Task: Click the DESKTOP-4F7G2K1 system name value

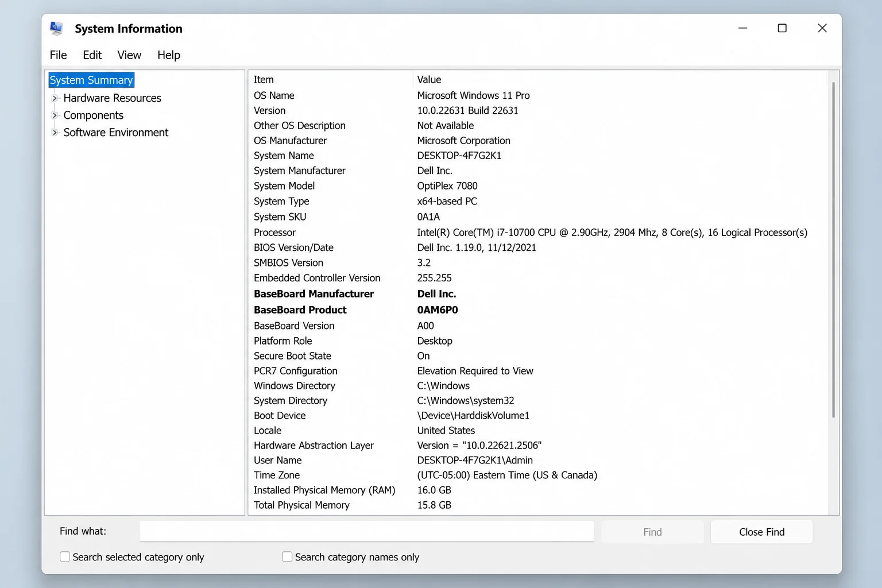Action: pos(459,156)
